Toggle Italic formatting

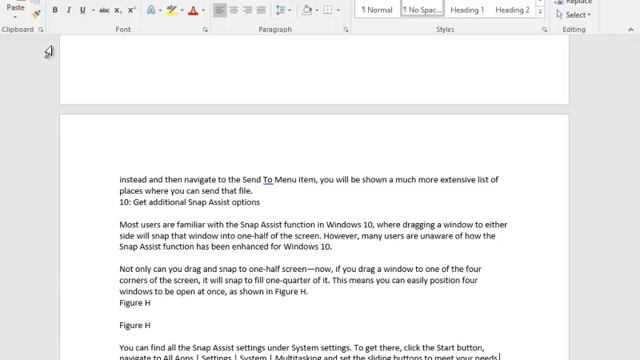69,10
